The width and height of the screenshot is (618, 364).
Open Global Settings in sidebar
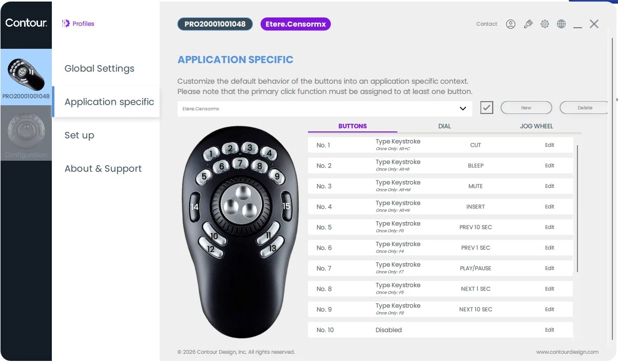[100, 68]
